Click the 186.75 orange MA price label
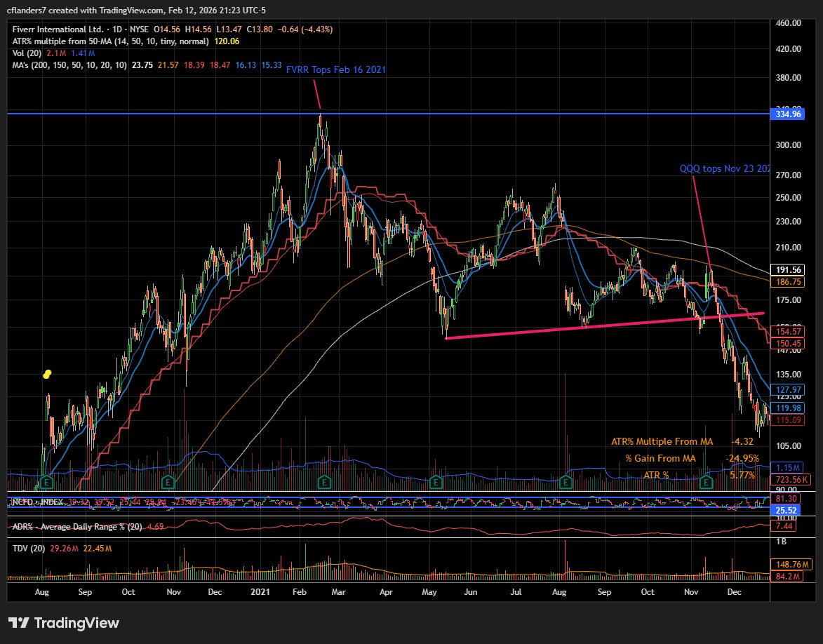The height and width of the screenshot is (644, 823). point(787,282)
